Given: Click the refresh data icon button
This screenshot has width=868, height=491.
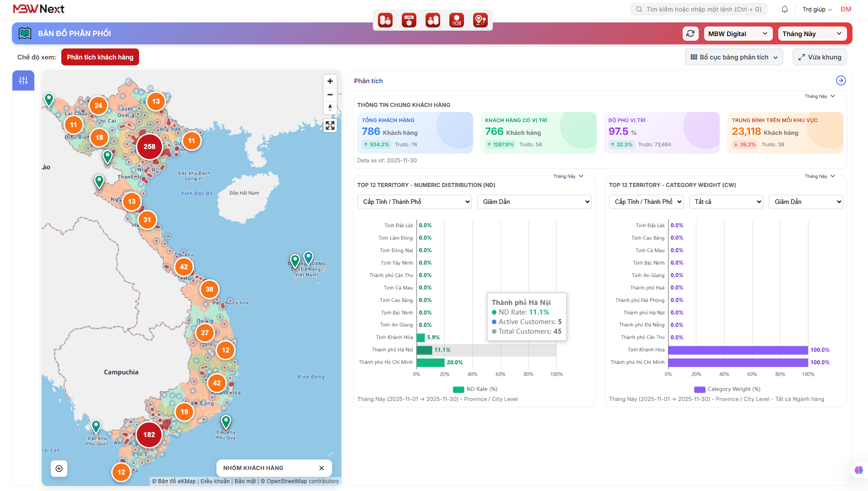Looking at the screenshot, I should tap(690, 33).
